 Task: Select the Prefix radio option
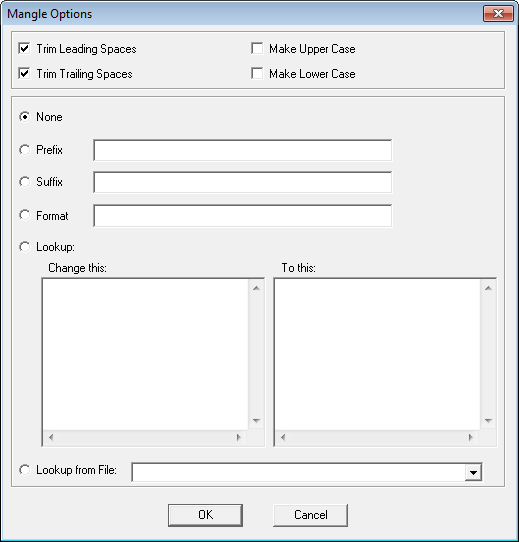click(x=25, y=150)
